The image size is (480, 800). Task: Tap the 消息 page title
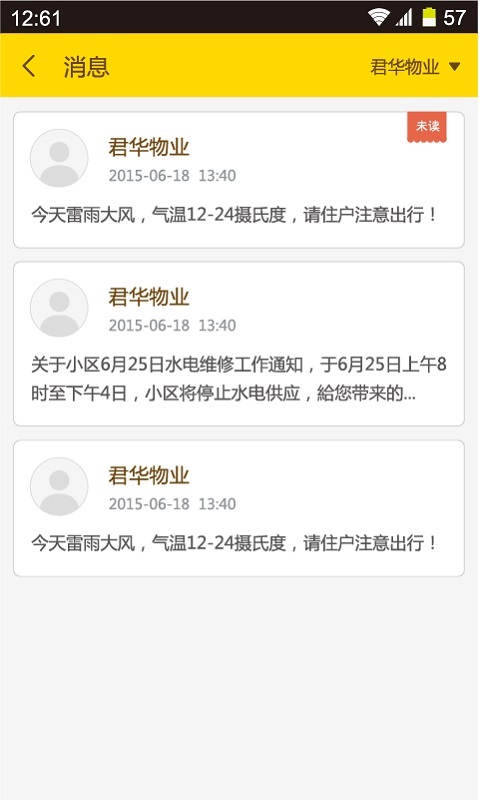point(86,67)
